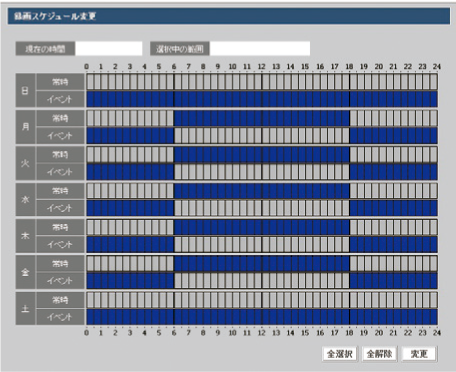This screenshot has height=372, width=456.
Task: Focus the 現在の時間 text field
Action: coord(109,49)
